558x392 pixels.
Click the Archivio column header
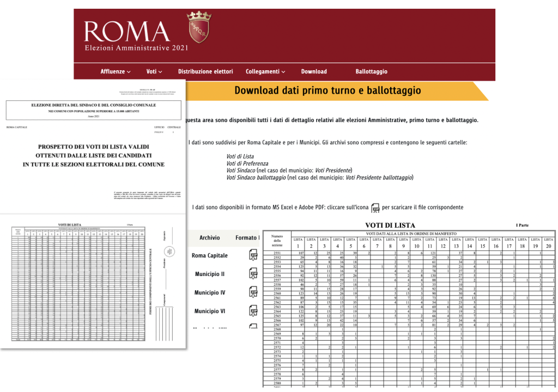(210, 237)
